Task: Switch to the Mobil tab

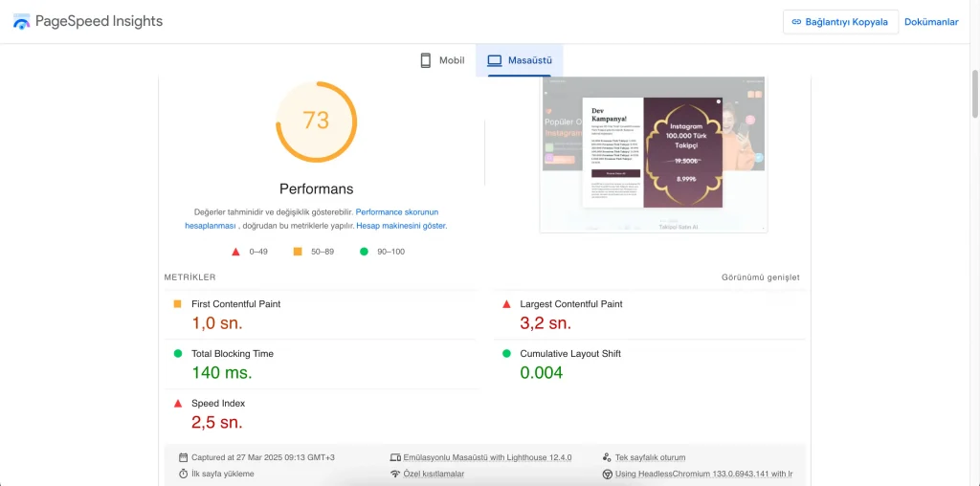Action: tap(442, 60)
